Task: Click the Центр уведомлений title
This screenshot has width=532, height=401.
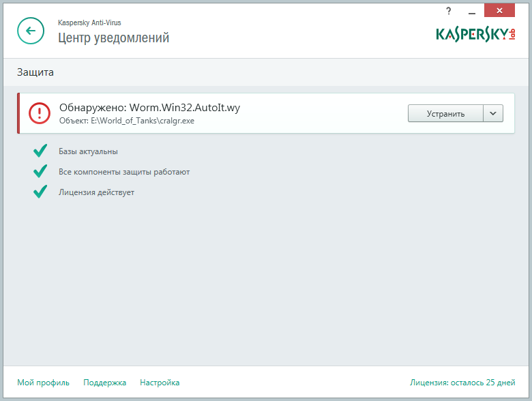Action: [113, 38]
